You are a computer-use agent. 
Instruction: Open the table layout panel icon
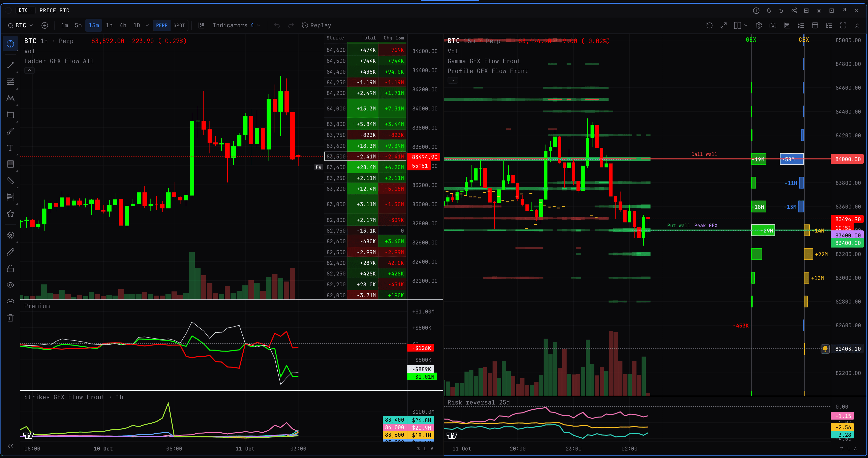click(x=815, y=25)
